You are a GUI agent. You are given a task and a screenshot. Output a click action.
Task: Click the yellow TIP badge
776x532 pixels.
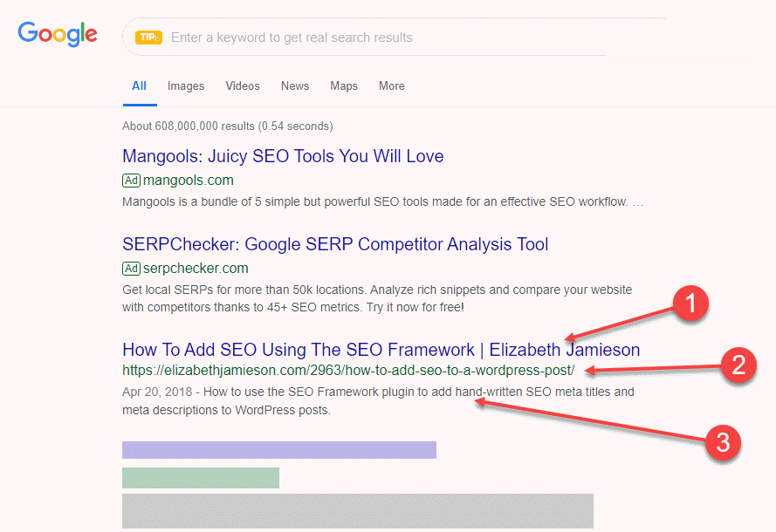148,38
